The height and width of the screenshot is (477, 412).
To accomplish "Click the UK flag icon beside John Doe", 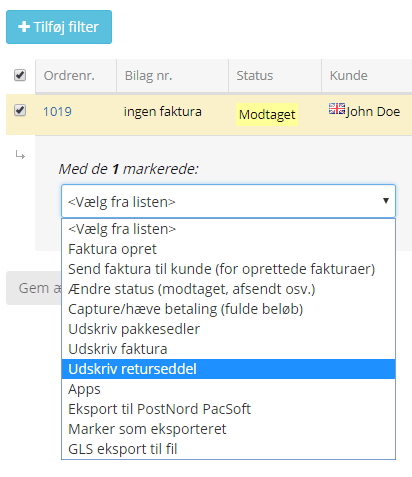I will pyautogui.click(x=337, y=109).
